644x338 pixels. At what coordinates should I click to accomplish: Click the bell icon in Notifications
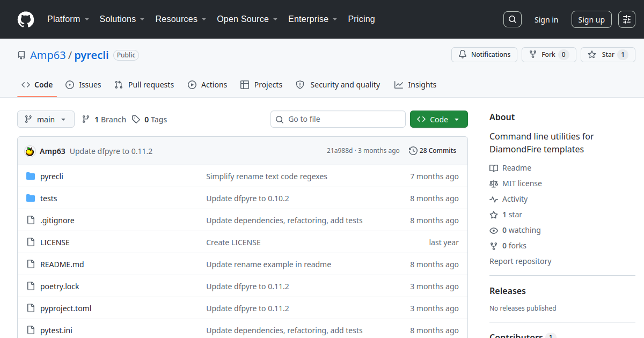point(463,55)
